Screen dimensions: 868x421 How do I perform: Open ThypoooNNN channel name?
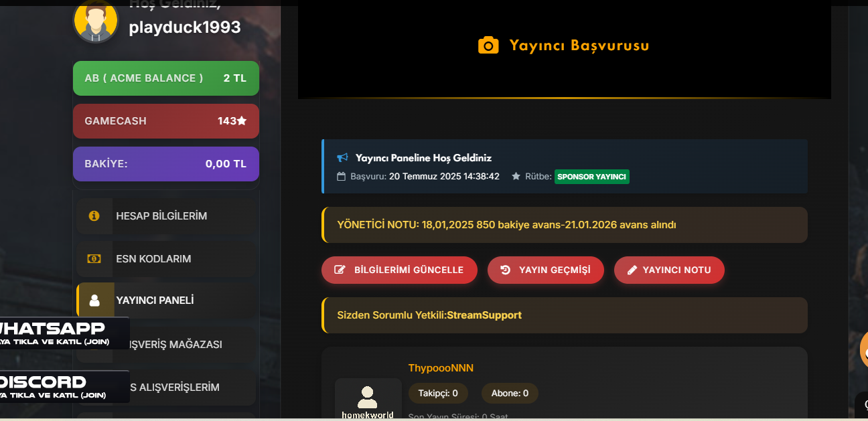(441, 368)
